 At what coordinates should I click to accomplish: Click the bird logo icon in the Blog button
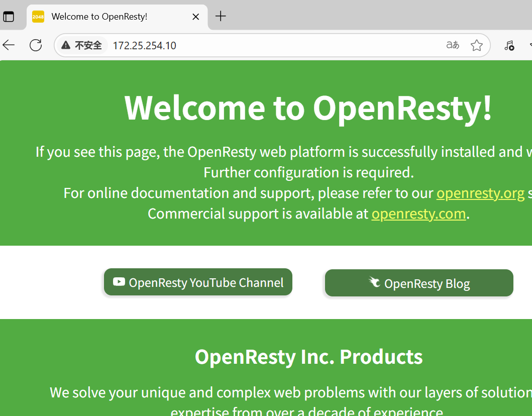[375, 282]
